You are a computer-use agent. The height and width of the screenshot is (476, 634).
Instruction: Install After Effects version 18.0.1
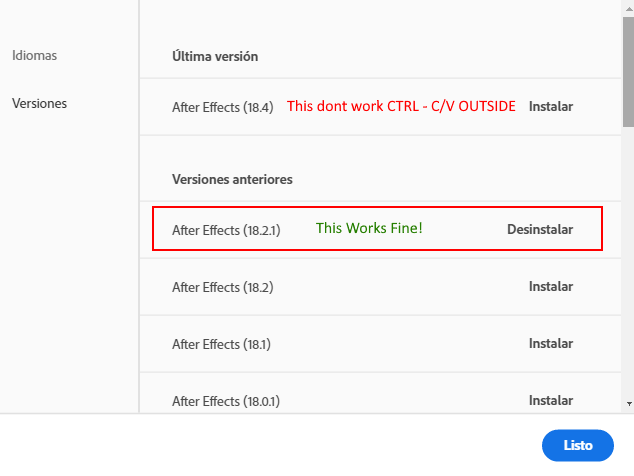coord(551,401)
